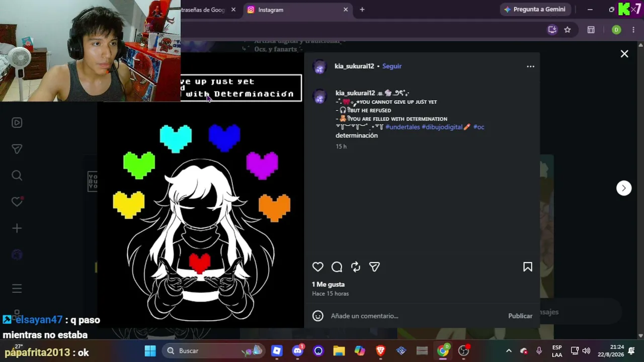Click the microphone icon in system tray

(539, 351)
